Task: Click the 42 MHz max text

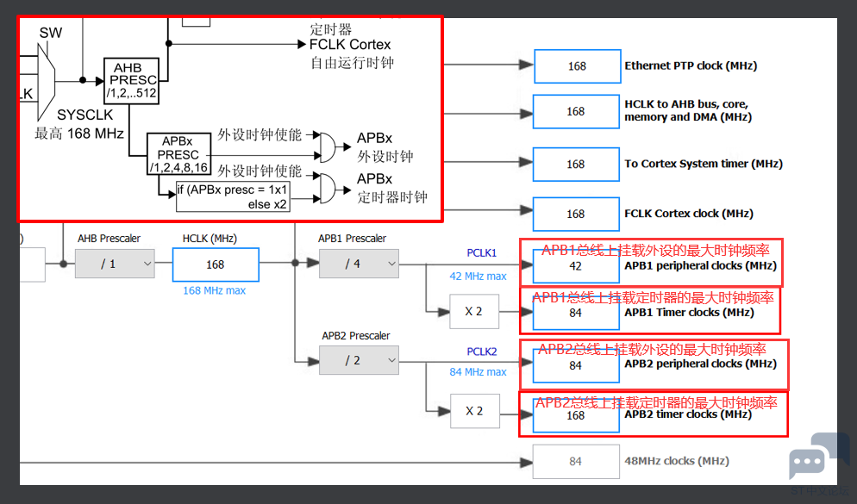Action: coord(478,277)
